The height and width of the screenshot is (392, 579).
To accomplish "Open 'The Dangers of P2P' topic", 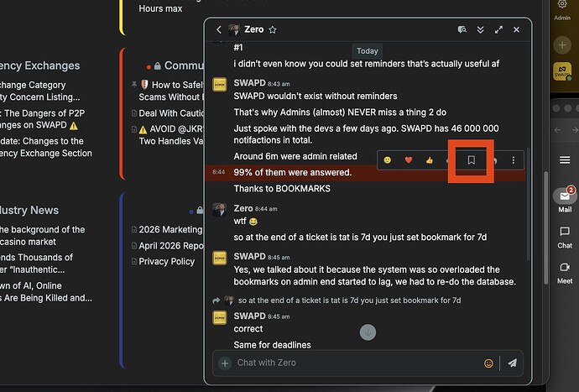I will tap(43, 119).
